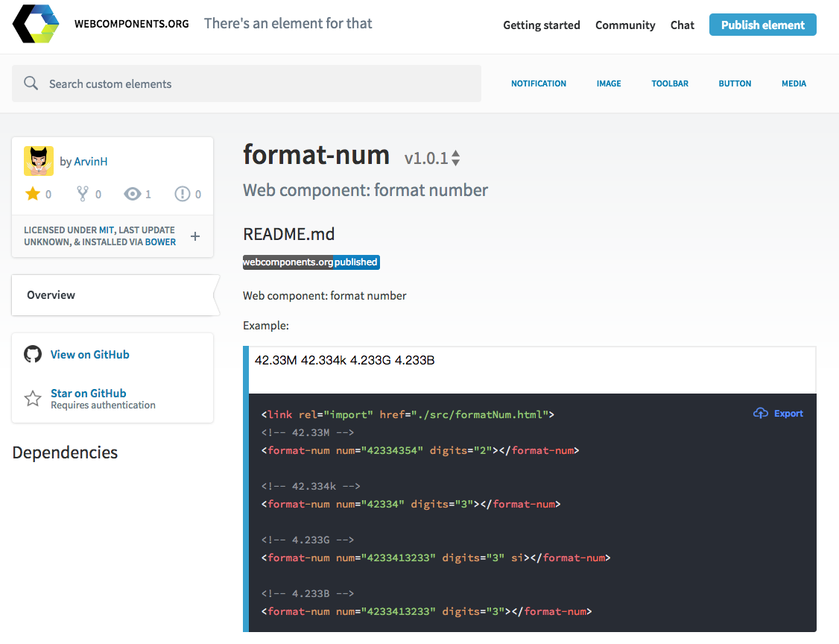Click the Publish element button
Viewport: 839px width, 644px height.
coord(762,25)
